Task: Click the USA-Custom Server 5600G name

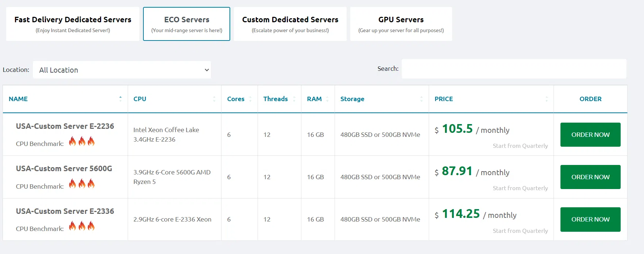Action: tap(64, 169)
